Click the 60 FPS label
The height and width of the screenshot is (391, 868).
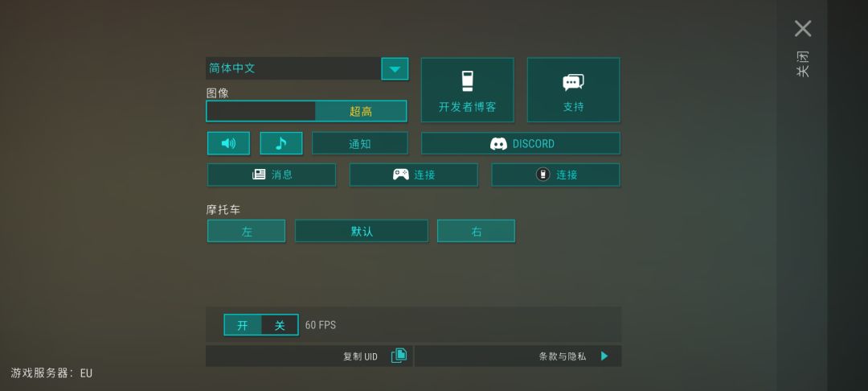(x=321, y=325)
